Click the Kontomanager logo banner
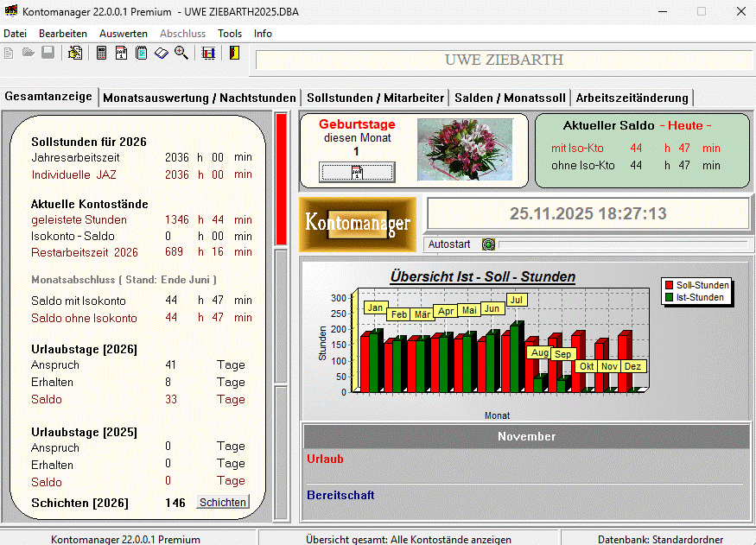 (358, 224)
